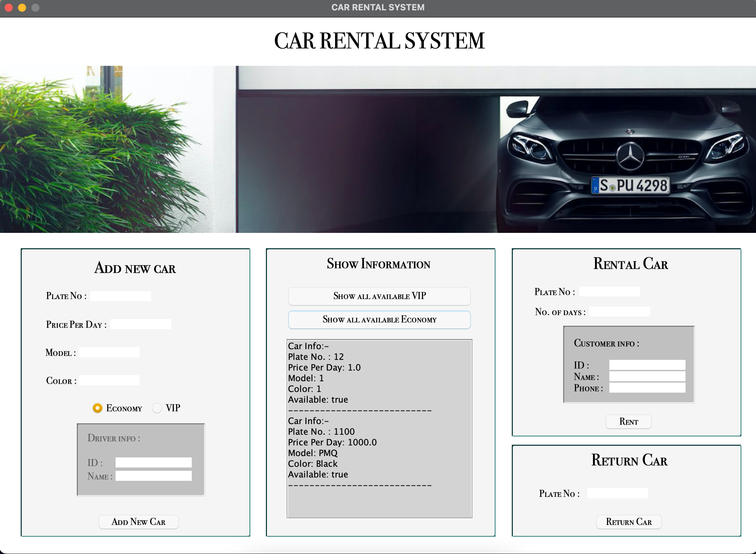Click the Model input field

point(109,352)
